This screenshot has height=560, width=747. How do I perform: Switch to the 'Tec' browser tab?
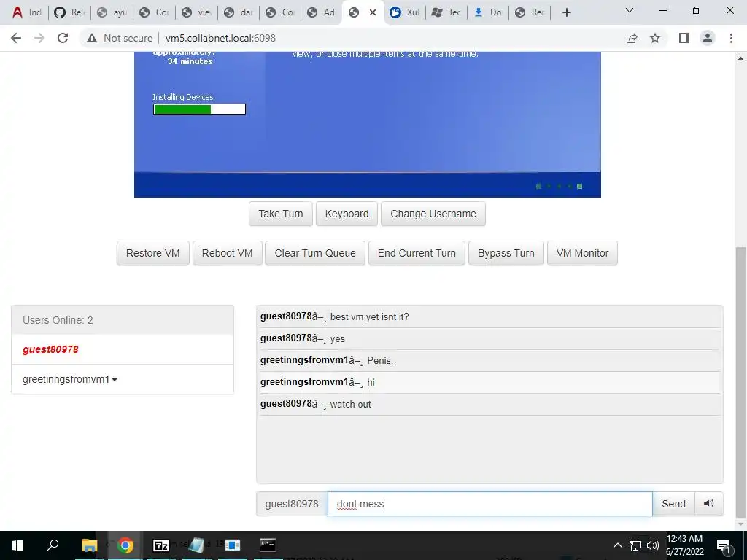(447, 12)
